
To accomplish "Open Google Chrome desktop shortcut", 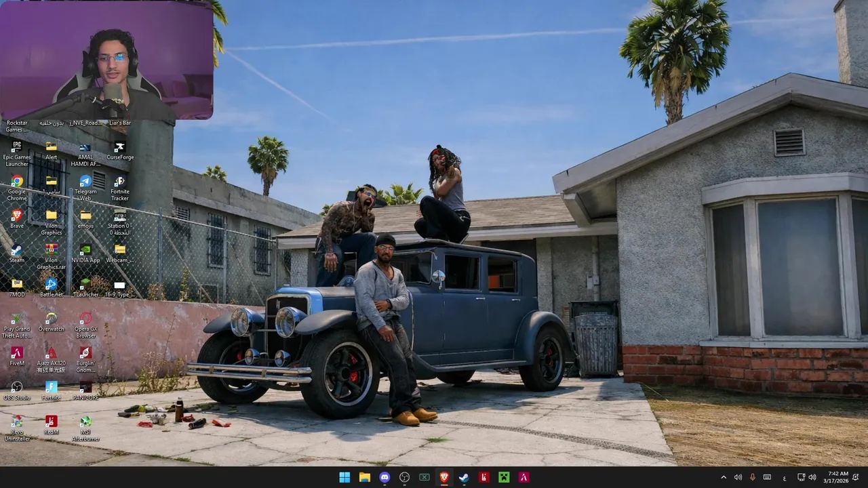I will 17,188.
